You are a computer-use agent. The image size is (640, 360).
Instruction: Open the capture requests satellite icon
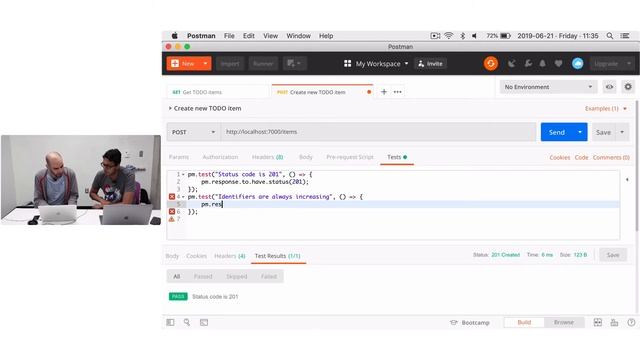tap(511, 64)
